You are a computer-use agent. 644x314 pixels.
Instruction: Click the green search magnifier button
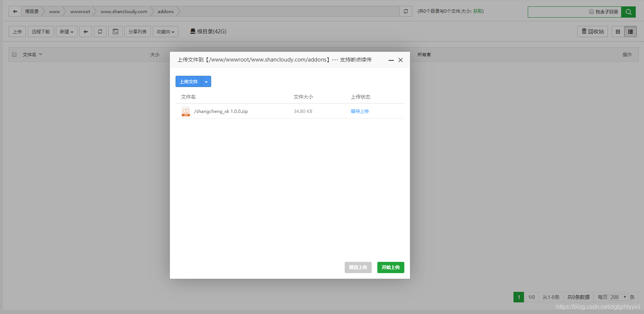628,12
